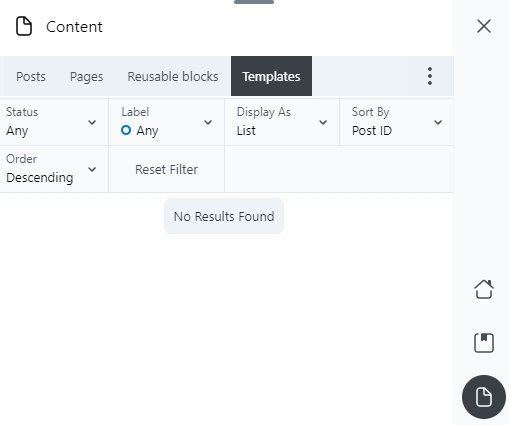The image size is (509, 425).
Task: Expand the Status dropdown
Action: click(54, 122)
